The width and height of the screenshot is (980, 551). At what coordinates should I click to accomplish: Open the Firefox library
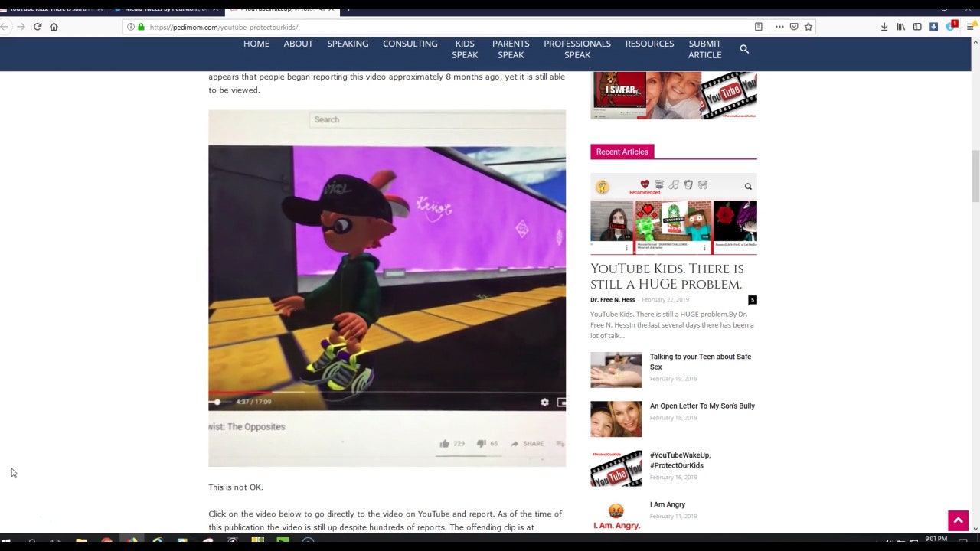coord(901,27)
